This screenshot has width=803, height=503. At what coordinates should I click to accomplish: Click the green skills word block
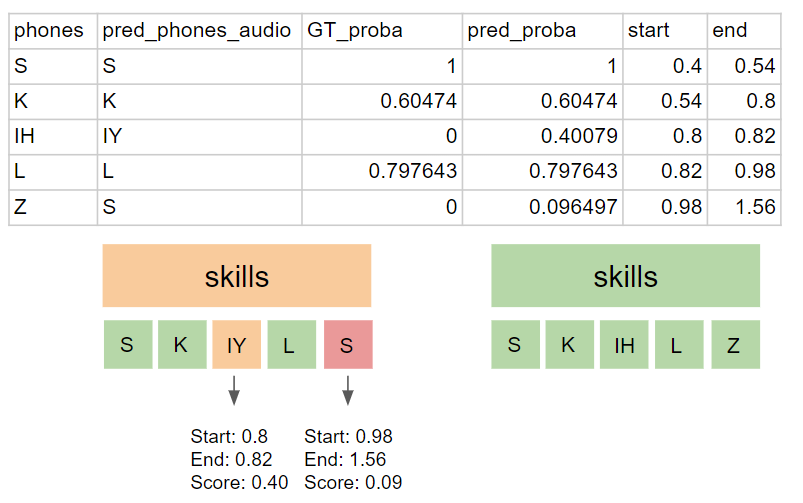pos(625,276)
